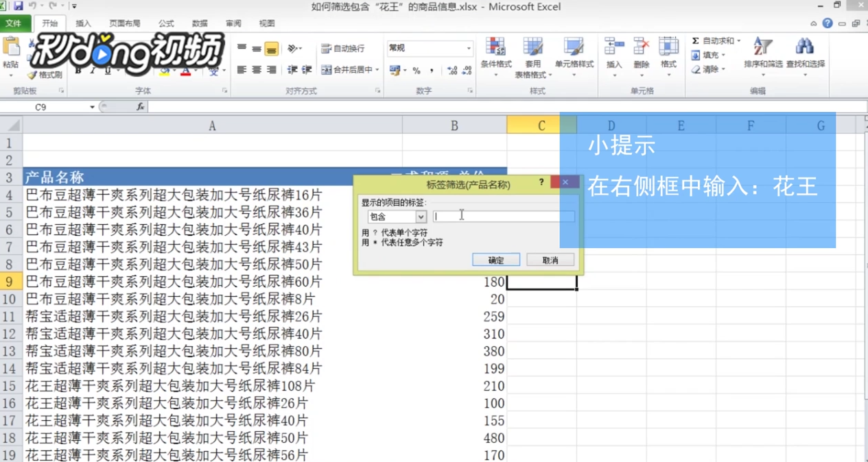Image resolution: width=868 pixels, height=462 pixels.
Task: Click the percent style icon
Action: 417,71
